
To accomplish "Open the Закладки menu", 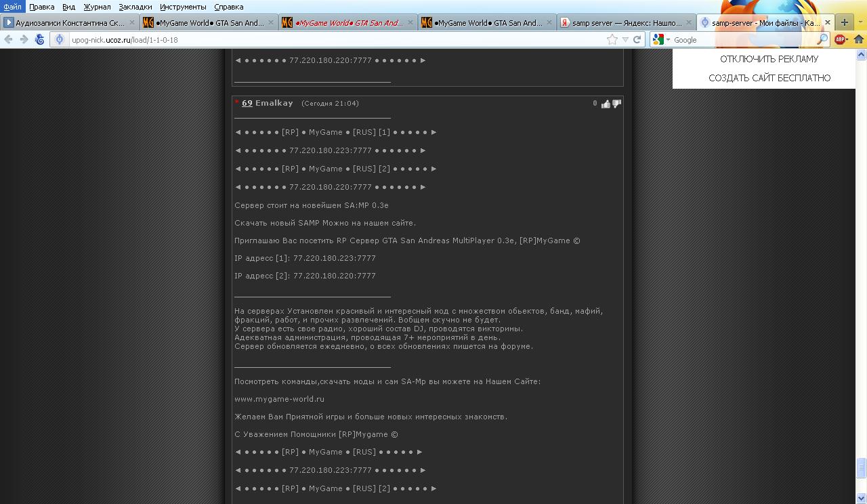I will click(x=135, y=7).
